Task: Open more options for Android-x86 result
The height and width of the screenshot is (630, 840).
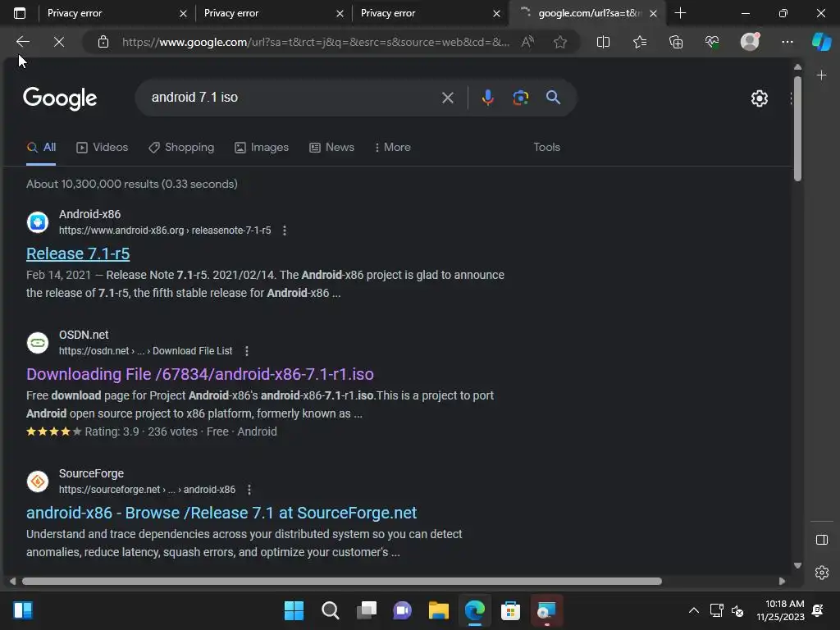Action: [285, 231]
